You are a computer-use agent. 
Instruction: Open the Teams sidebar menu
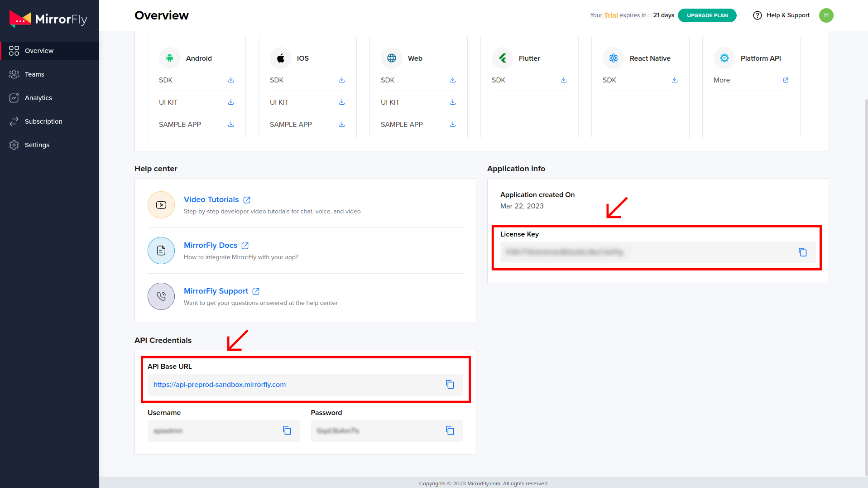34,74
